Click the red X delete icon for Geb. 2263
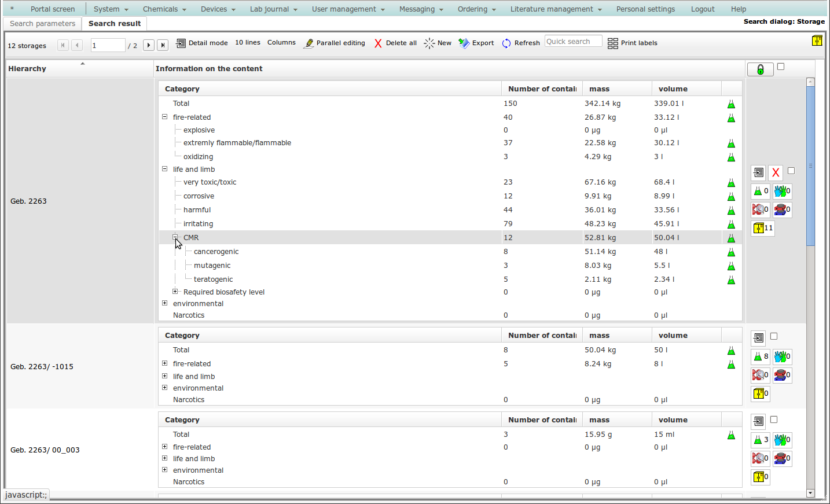This screenshot has width=830, height=504. point(776,172)
